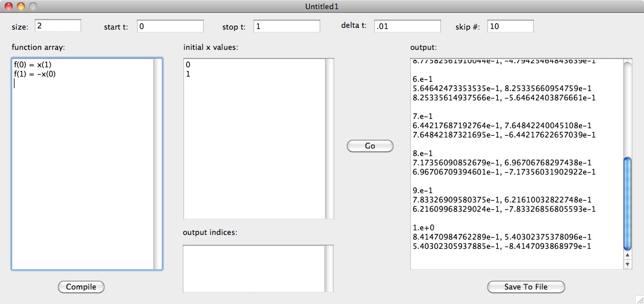This screenshot has width=644, height=304.
Task: Click the resize grip in window corner
Action: (639, 299)
